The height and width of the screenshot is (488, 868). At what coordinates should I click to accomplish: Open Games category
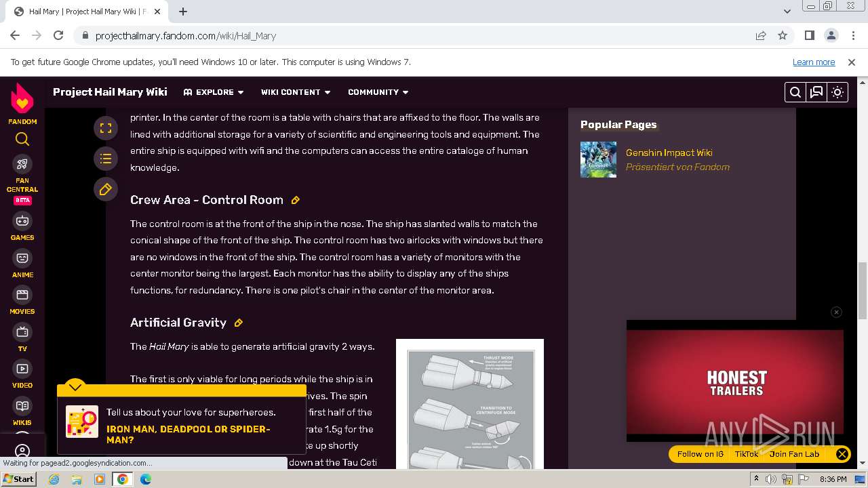pyautogui.click(x=22, y=227)
